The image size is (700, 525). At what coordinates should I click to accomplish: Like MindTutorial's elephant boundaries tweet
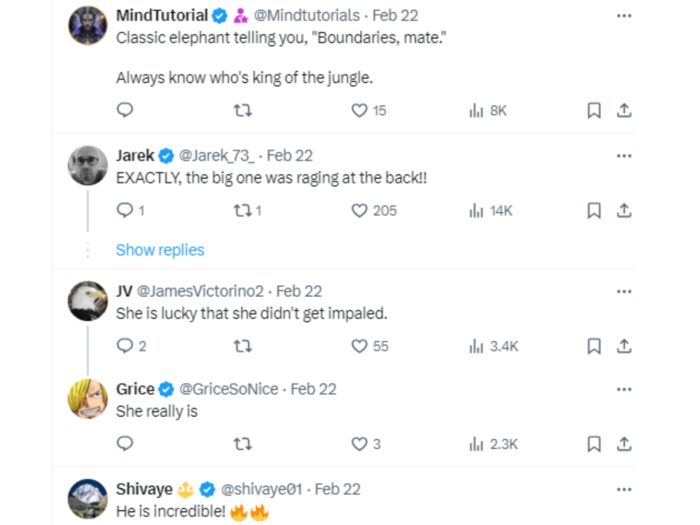click(x=359, y=110)
